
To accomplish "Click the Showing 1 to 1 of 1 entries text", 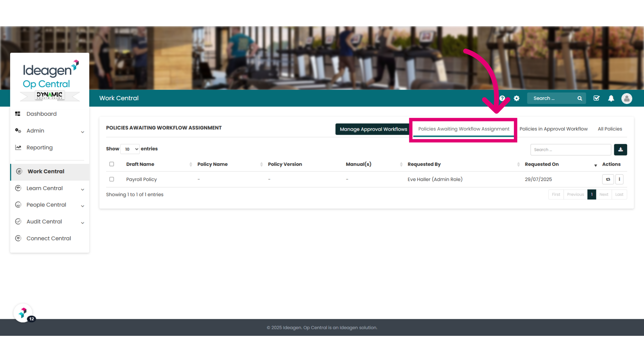I will click(135, 194).
